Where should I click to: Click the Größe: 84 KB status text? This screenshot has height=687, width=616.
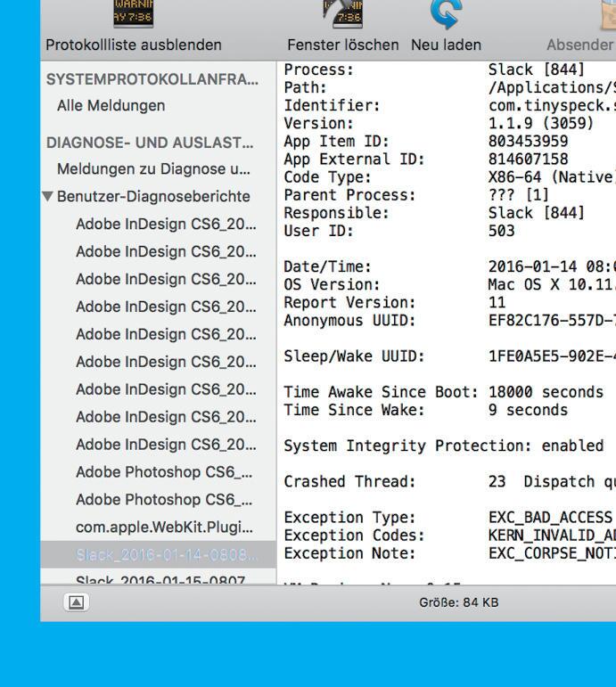point(458,602)
